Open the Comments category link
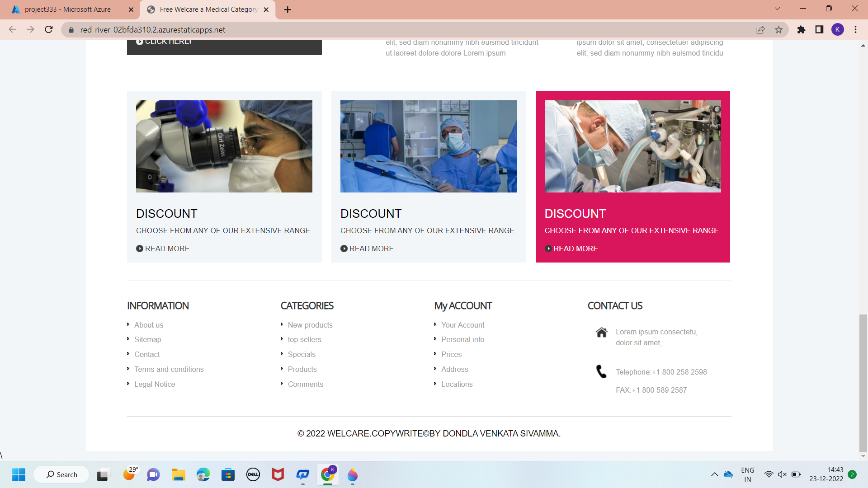The width and height of the screenshot is (868, 488). pos(306,384)
